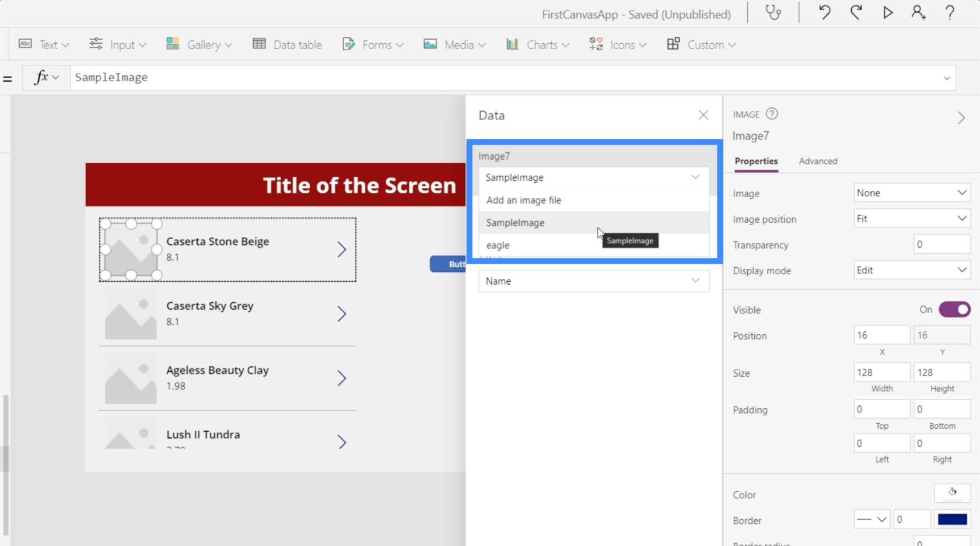
Task: Collapse the Image7 dropdown showing SampleImage
Action: click(x=594, y=177)
